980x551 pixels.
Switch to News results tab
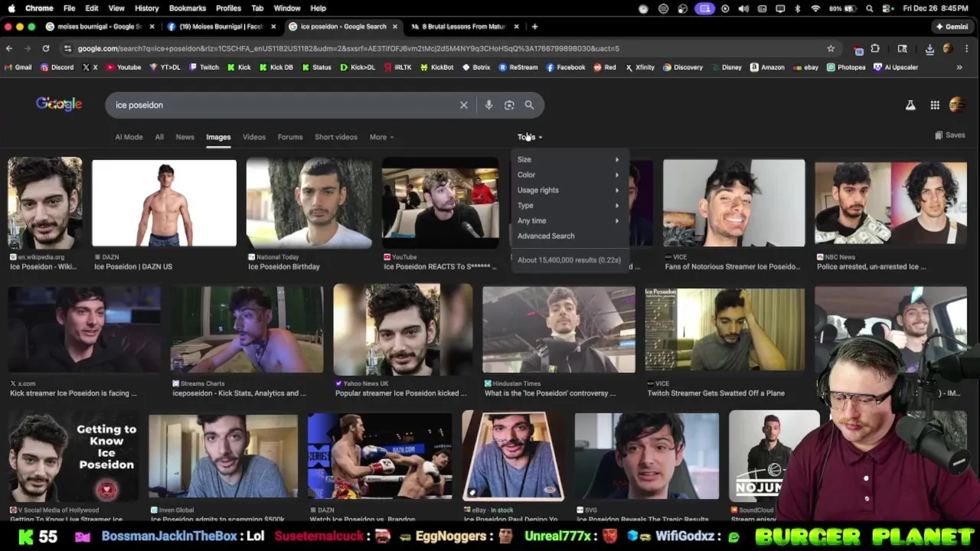[x=185, y=137]
